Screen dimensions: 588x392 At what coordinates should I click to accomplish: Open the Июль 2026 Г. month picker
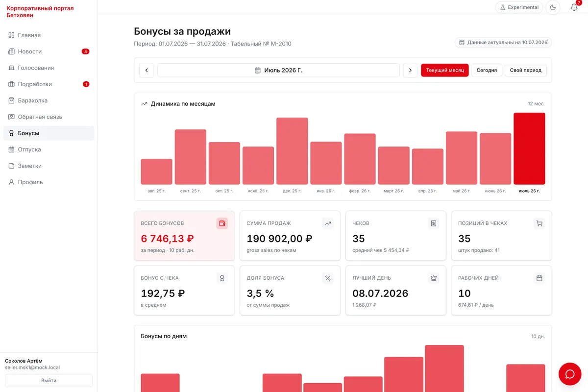[x=278, y=70]
